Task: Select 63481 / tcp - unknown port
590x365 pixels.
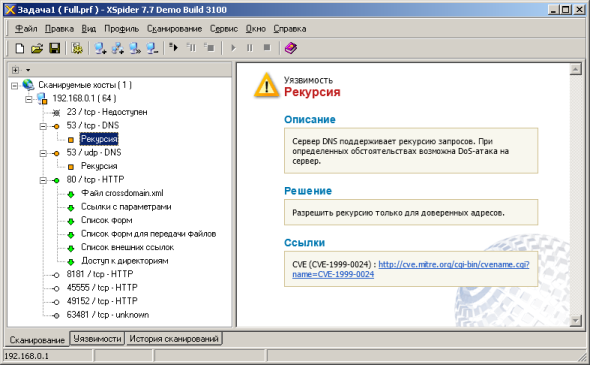Action: point(108,315)
